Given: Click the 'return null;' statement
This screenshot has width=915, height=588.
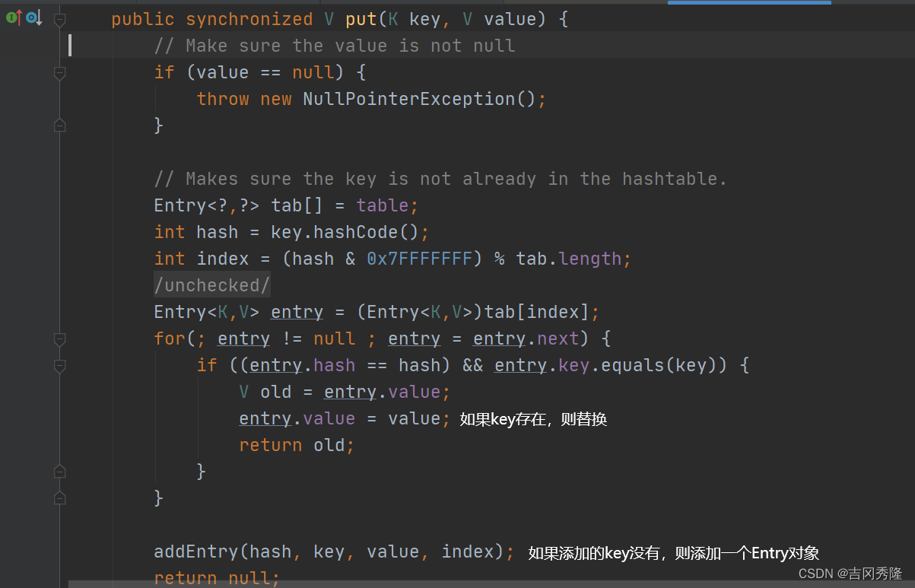Looking at the screenshot, I should pos(217,578).
